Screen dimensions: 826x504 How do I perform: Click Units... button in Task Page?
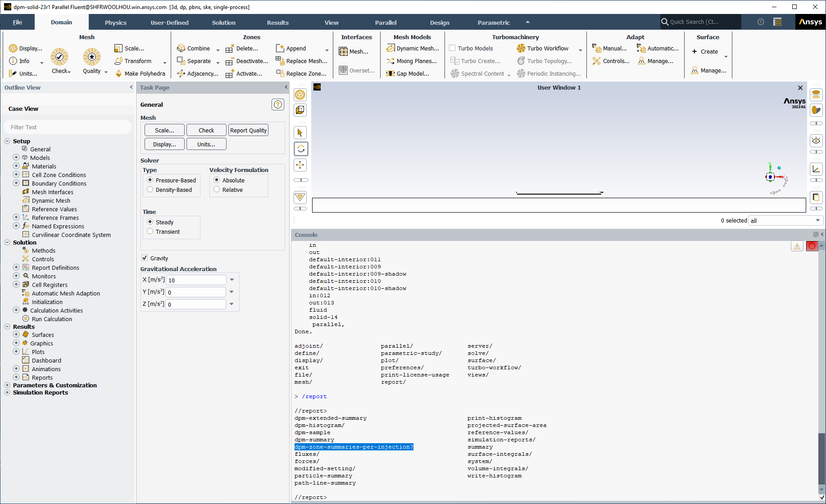coord(206,144)
